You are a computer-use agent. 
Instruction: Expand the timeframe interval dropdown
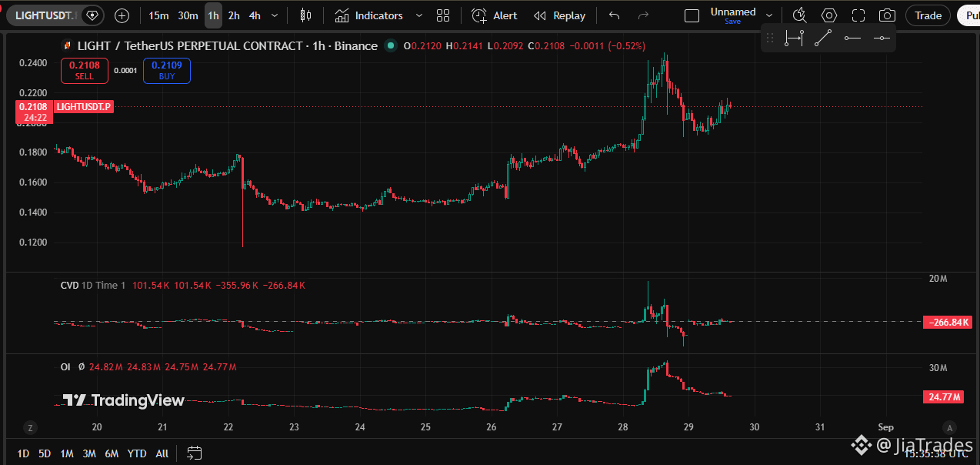[x=276, y=15]
